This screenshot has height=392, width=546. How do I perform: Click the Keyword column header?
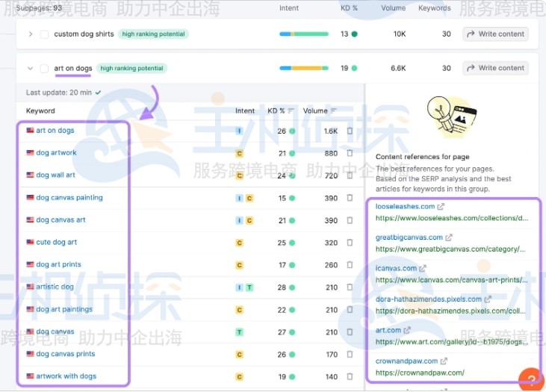40,111
